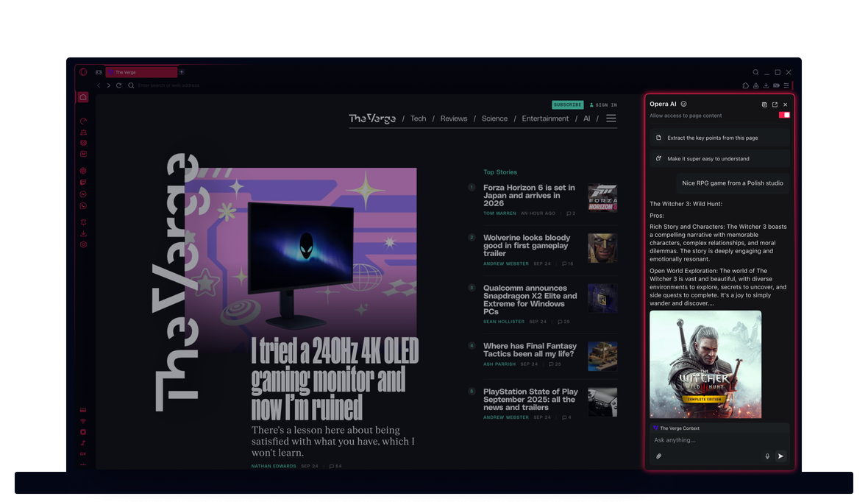The height and width of the screenshot is (502, 868).
Task: Send the message with the arrow button
Action: tap(780, 456)
